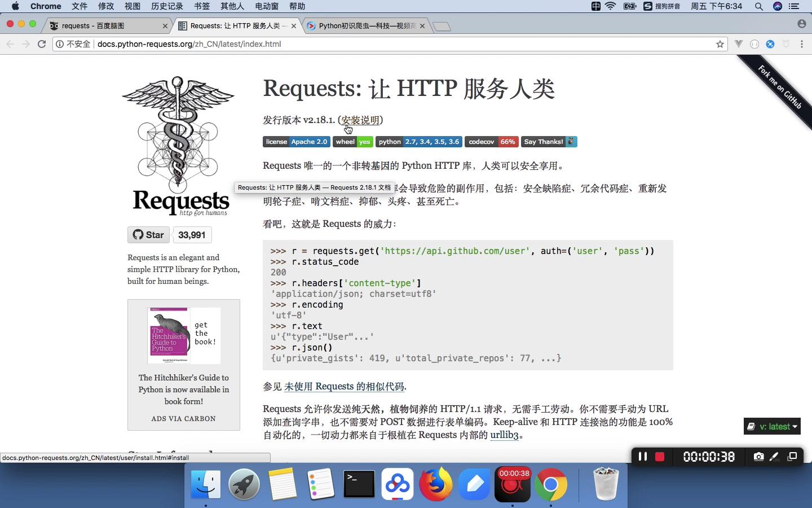
Task: Star the Requests repository on GitHub
Action: tap(148, 235)
